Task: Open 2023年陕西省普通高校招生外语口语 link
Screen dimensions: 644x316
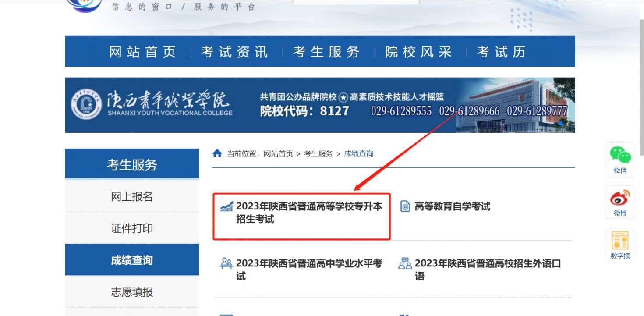Action: pyautogui.click(x=488, y=270)
